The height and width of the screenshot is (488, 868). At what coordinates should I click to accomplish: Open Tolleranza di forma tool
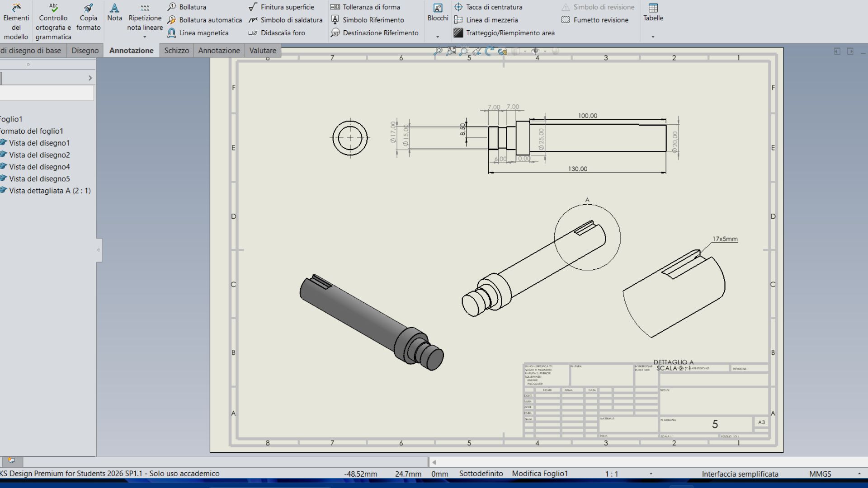365,7
